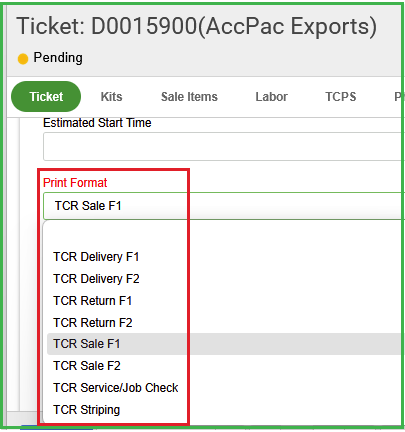Viewport: 405px width, 432px height.
Task: Click the Pending status label
Action: [58, 58]
